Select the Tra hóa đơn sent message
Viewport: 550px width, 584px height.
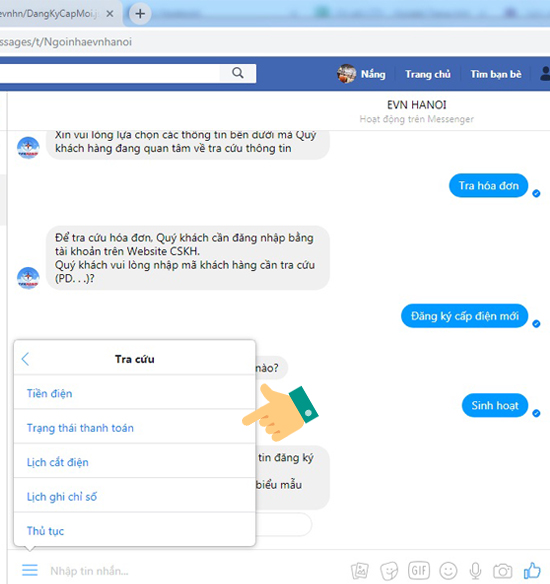(488, 185)
